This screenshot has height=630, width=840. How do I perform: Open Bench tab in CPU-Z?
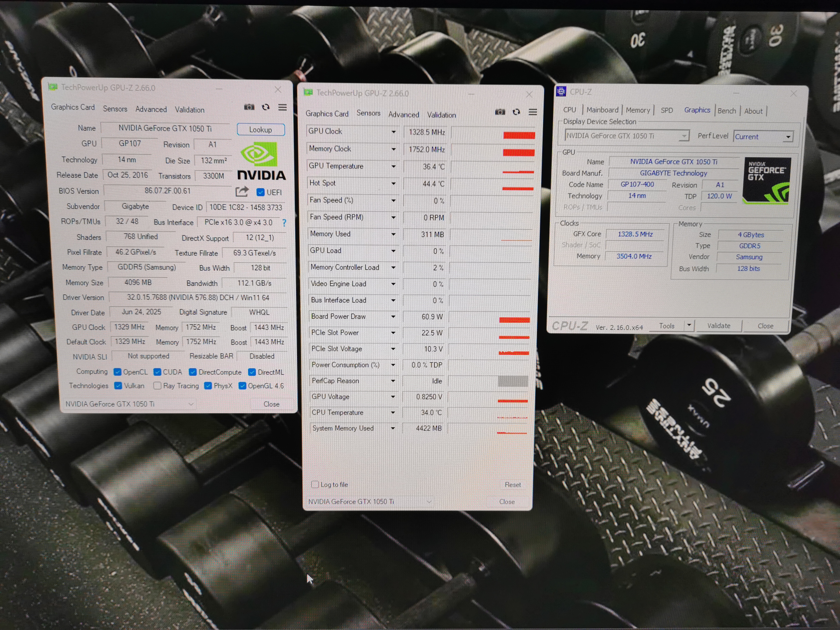pos(726,111)
